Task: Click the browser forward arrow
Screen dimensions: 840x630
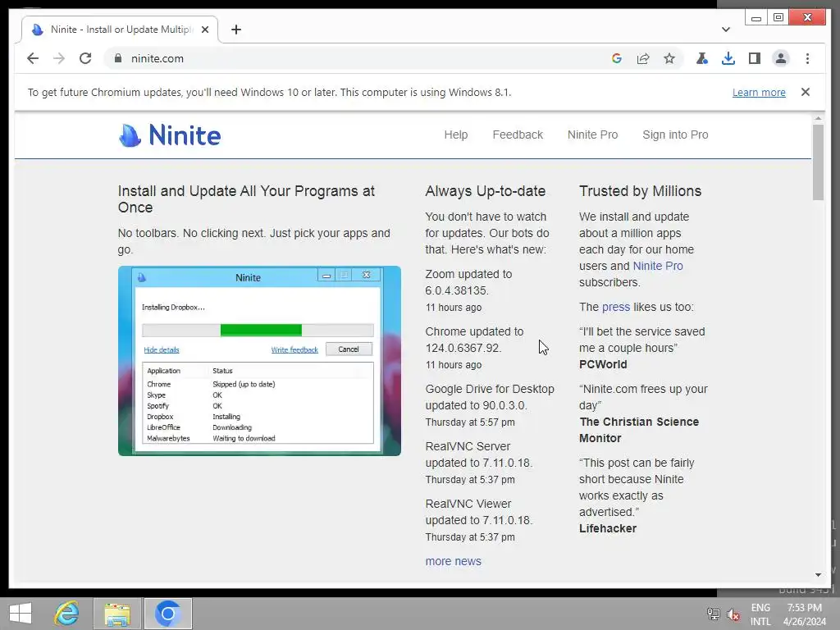Action: (x=59, y=58)
